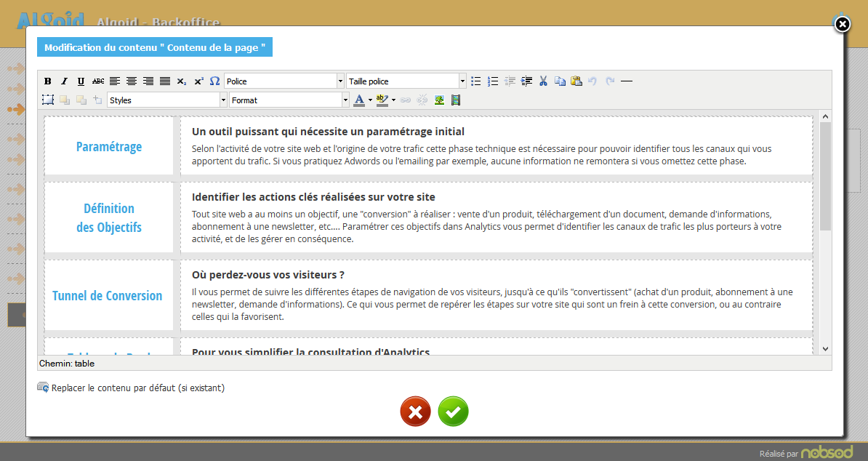Decrease indent with the outdent icon

pos(510,81)
